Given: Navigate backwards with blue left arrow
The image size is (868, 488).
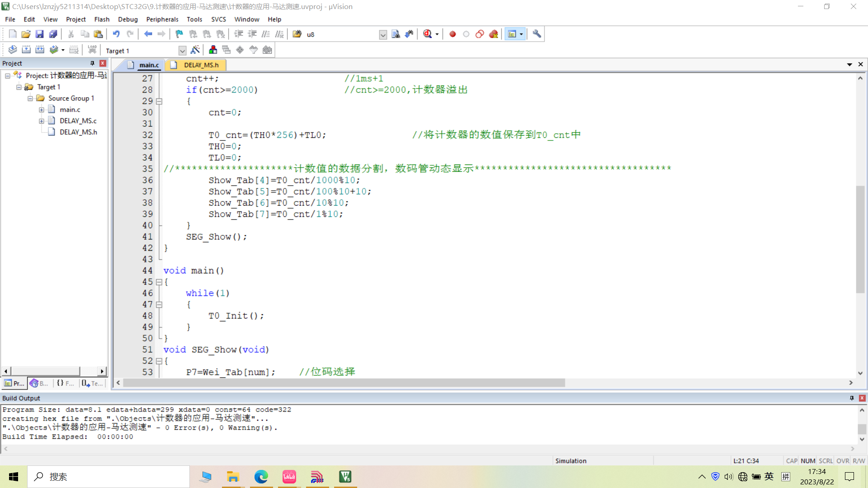Looking at the screenshot, I should [148, 34].
